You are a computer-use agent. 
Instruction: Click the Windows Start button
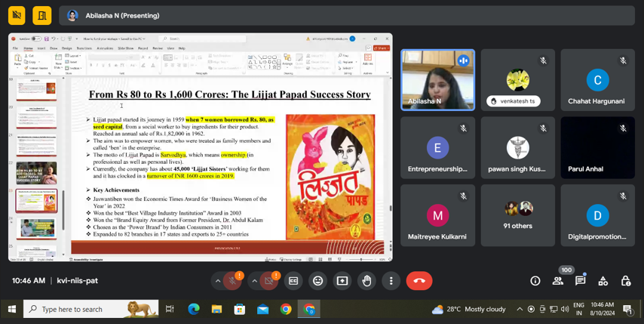[x=11, y=309]
